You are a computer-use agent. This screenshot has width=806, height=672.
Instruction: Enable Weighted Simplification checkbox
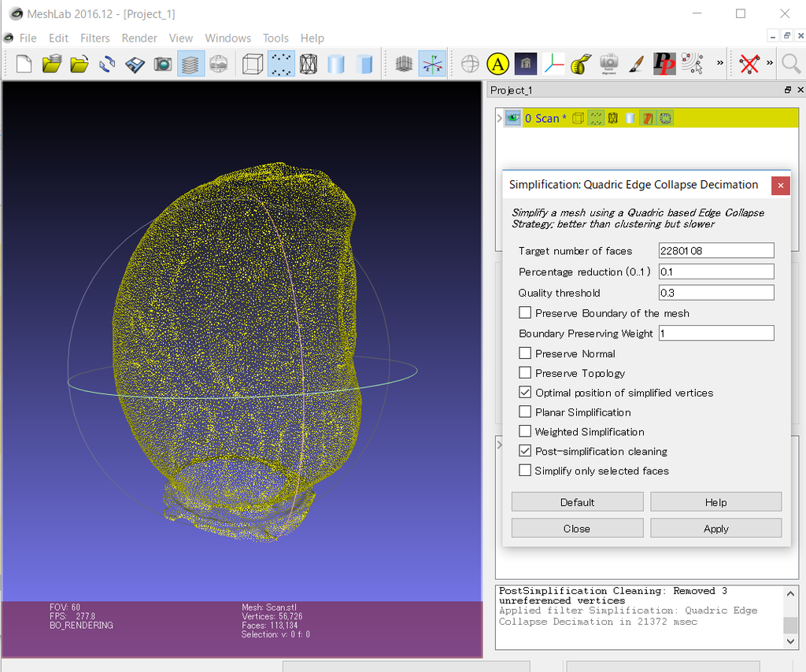(525, 431)
